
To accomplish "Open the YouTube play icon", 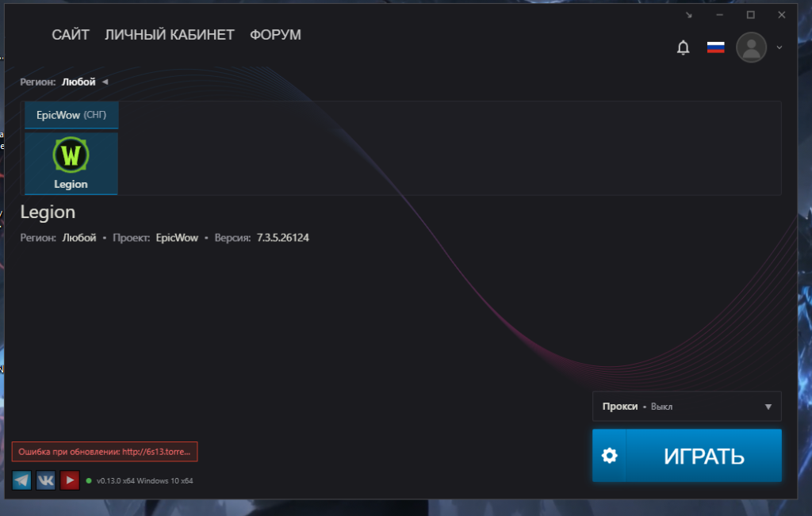I will [70, 480].
